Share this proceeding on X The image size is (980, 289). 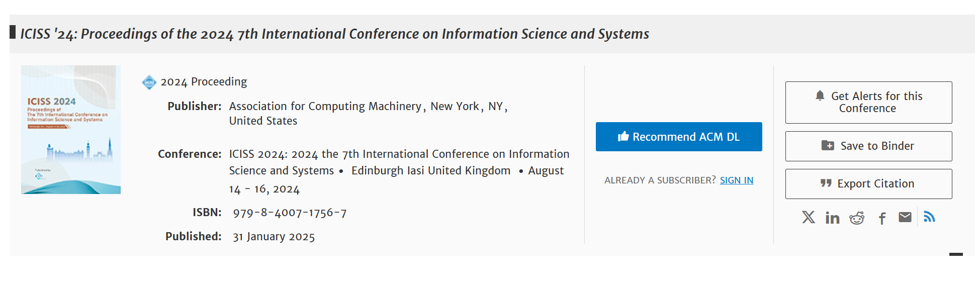808,217
